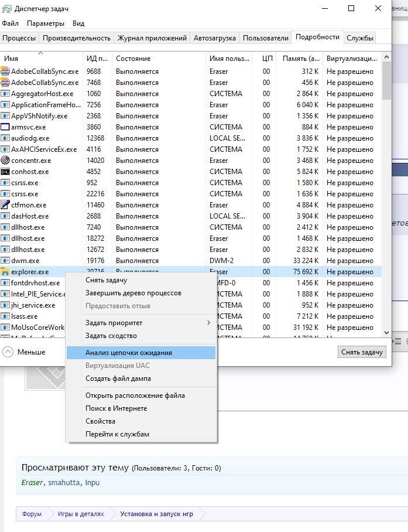Screen dimensions: 408x532
Task: Click the dllhost.exe icon with PID 7240
Action: [x=5, y=227]
